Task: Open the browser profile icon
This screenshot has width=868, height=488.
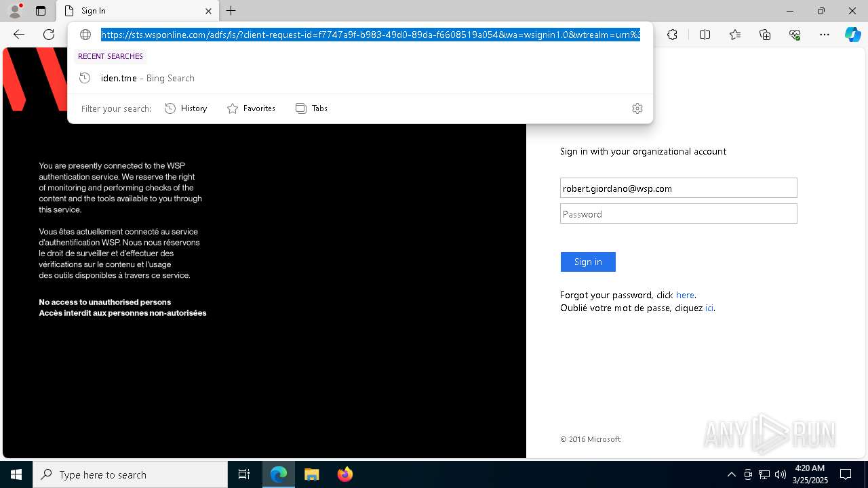Action: pos(15,11)
